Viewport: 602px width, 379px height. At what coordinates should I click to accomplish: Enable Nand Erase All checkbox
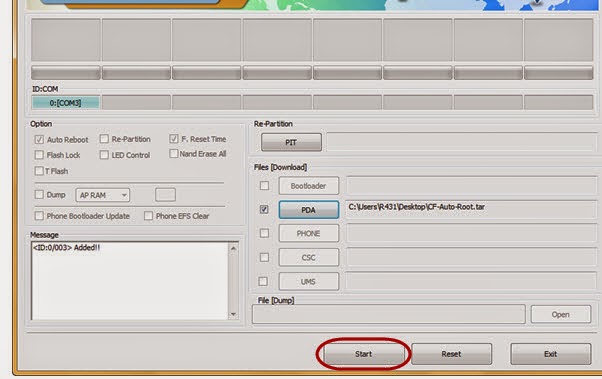point(174,154)
